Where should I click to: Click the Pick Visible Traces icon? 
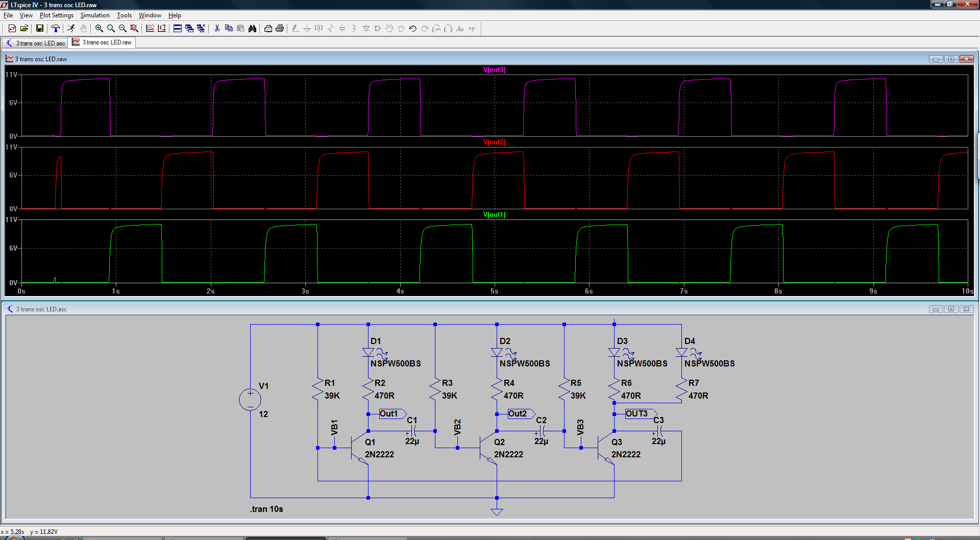point(150,29)
